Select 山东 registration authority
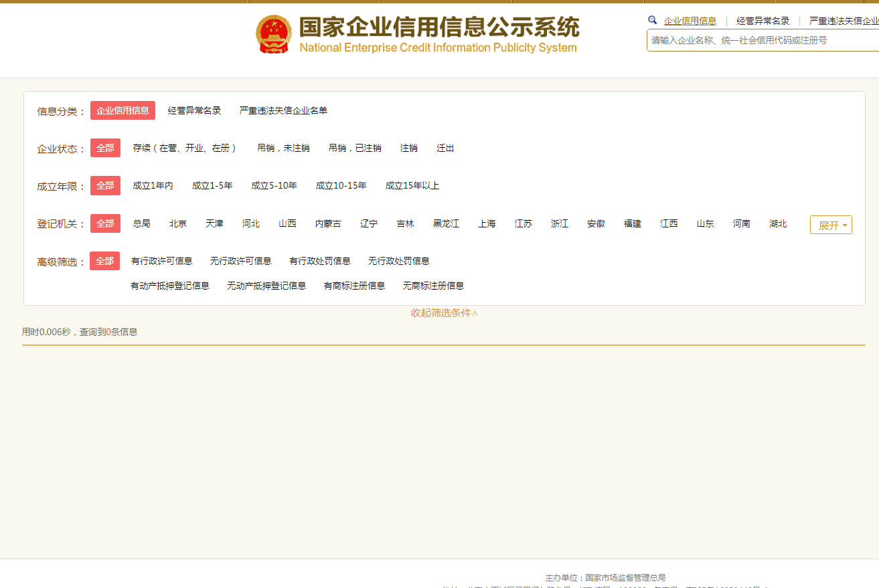The image size is (879, 588). coord(705,223)
